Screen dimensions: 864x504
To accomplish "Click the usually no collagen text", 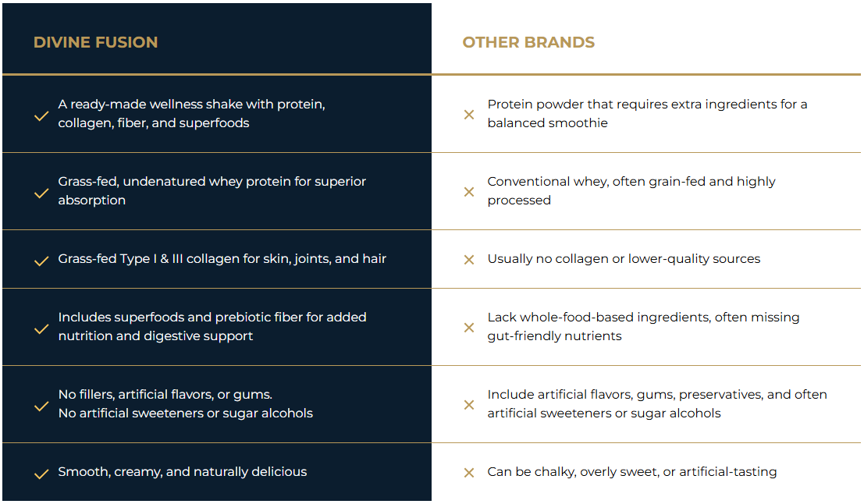I will pos(624,258).
